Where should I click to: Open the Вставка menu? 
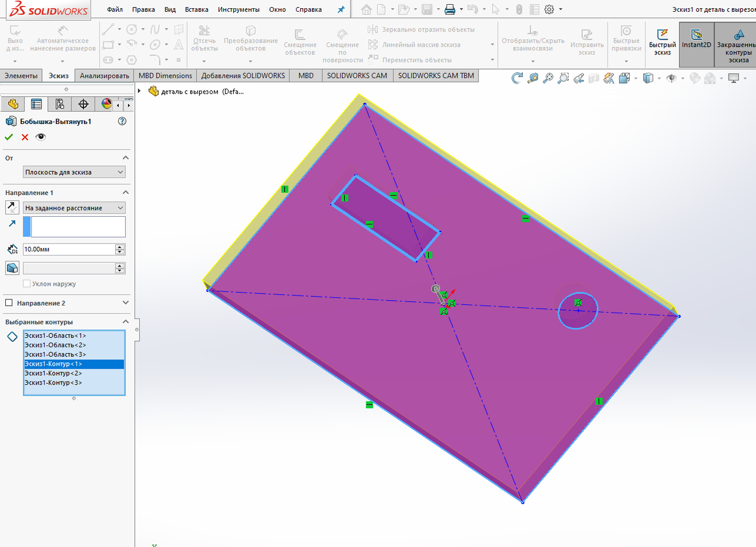coord(197,9)
